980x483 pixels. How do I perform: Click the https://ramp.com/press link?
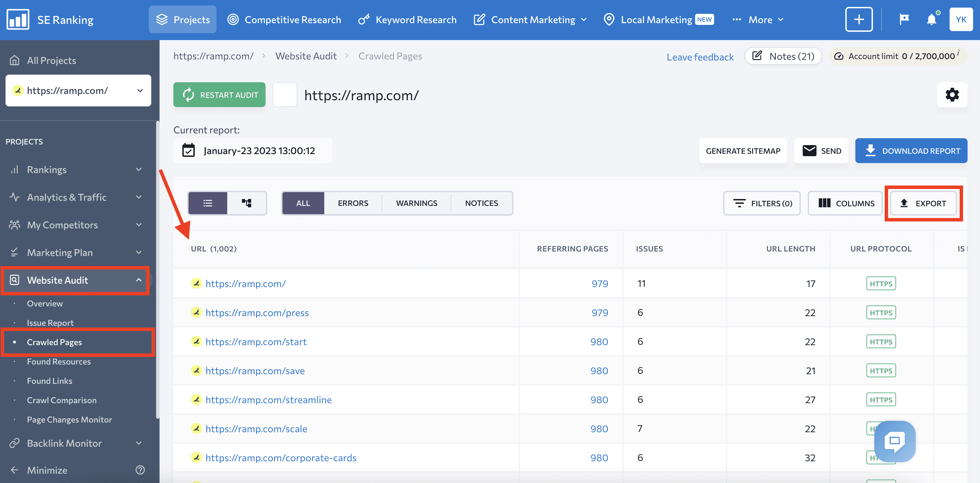(257, 312)
